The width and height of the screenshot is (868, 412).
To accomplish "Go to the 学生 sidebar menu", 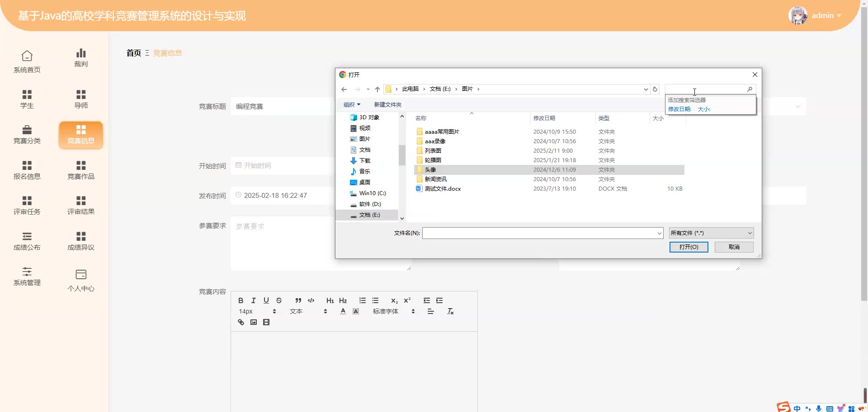I will 27,99.
